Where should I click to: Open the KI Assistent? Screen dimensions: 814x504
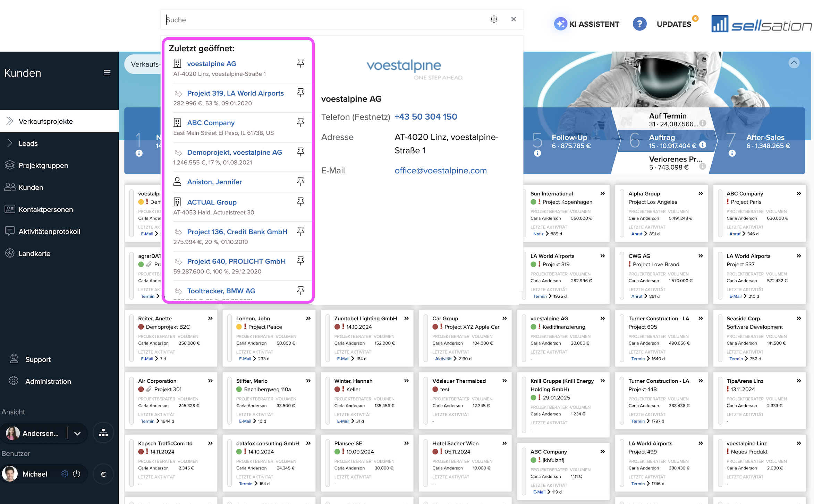click(x=587, y=24)
